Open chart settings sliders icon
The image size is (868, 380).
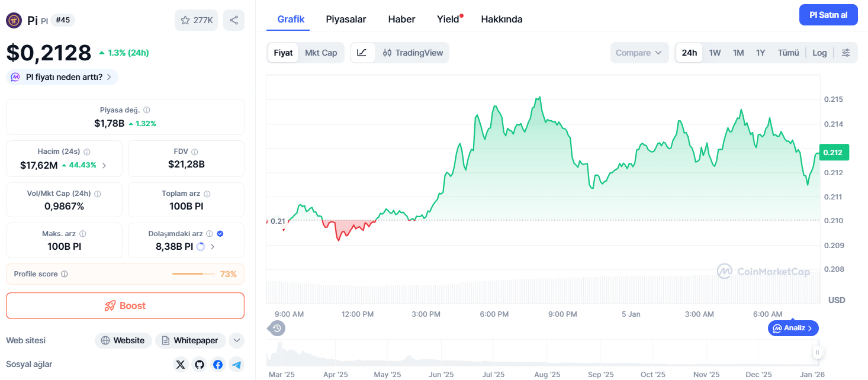coord(846,53)
